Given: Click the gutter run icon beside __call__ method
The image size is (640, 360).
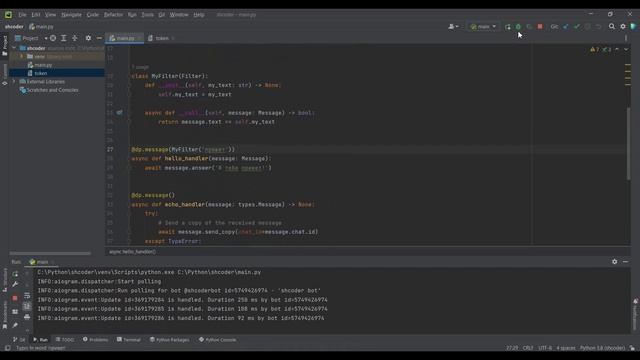Looking at the screenshot, I should pyautogui.click(x=119, y=112).
